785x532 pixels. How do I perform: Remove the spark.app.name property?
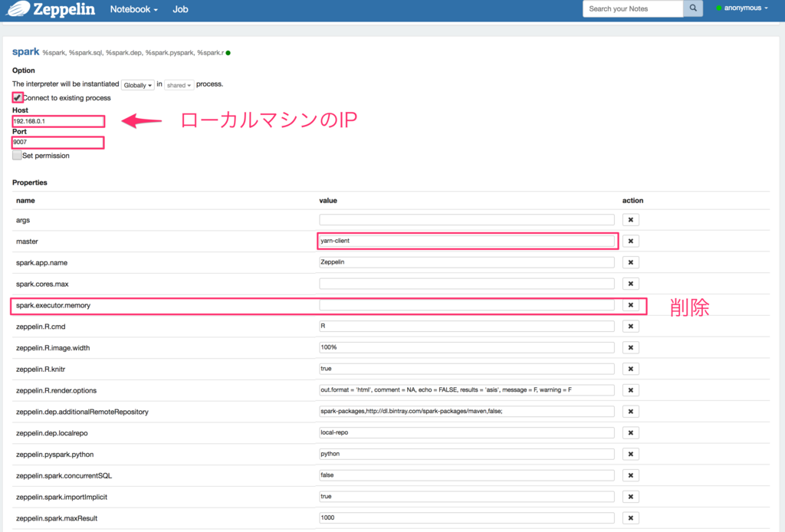click(x=630, y=262)
